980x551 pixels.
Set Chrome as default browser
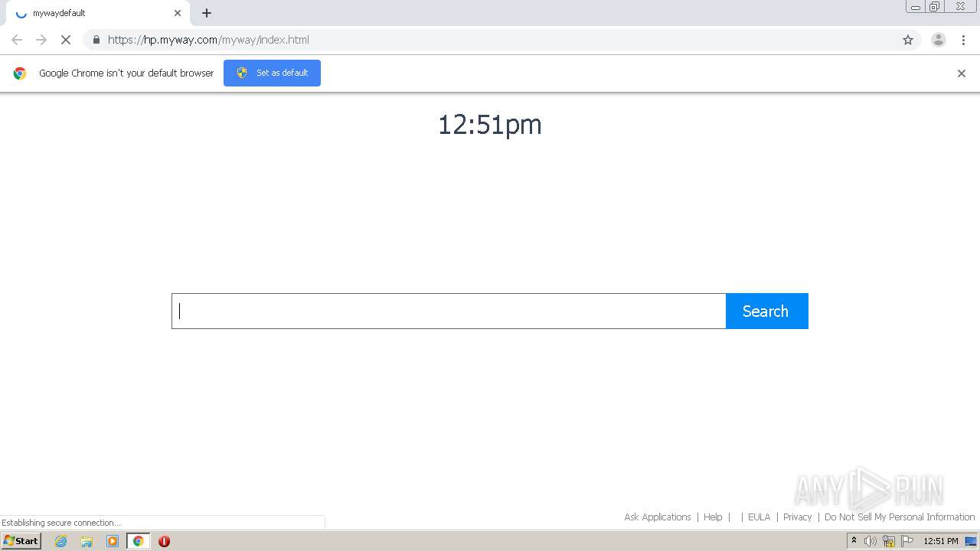pyautogui.click(x=272, y=73)
